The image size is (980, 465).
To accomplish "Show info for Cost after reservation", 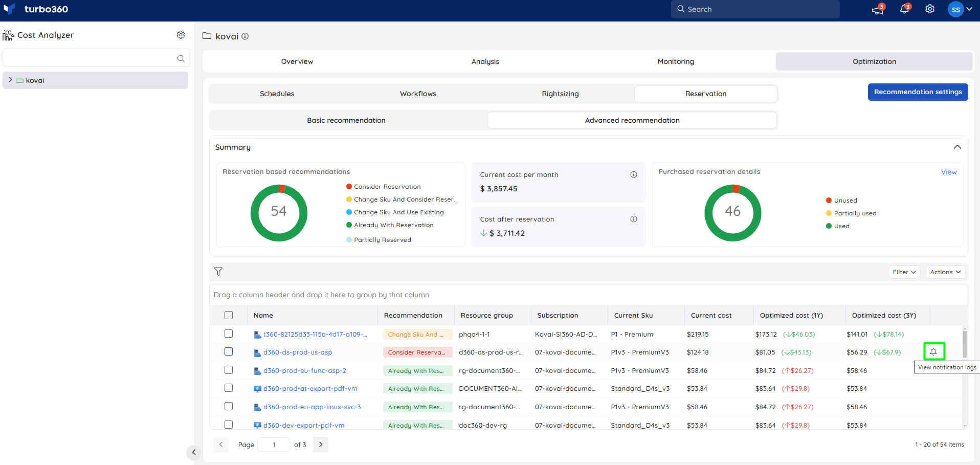I will pos(634,219).
